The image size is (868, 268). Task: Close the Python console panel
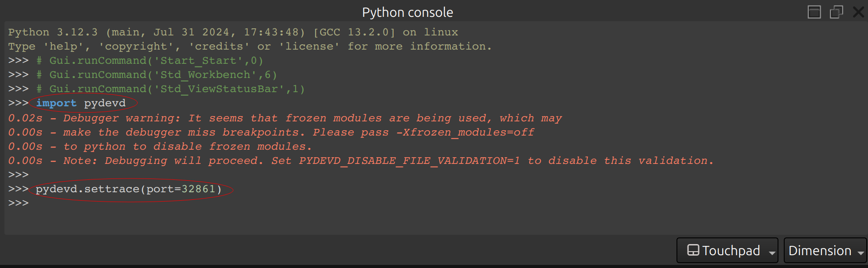tap(858, 12)
